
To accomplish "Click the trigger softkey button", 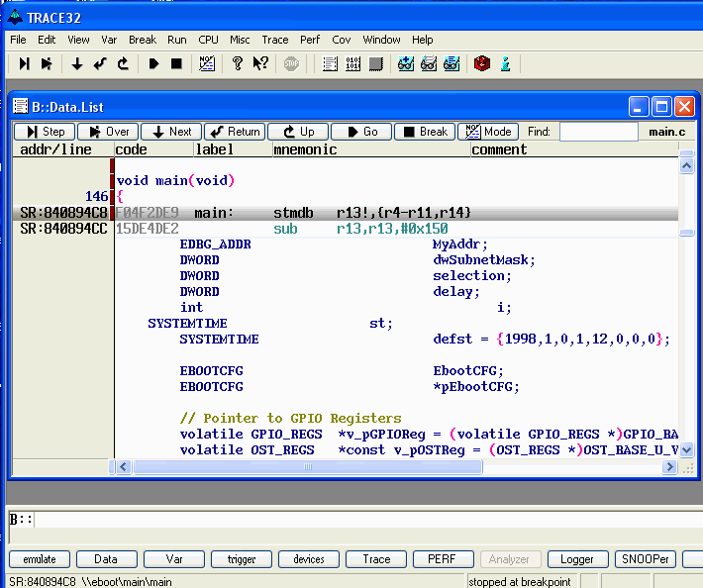I will pos(242,559).
